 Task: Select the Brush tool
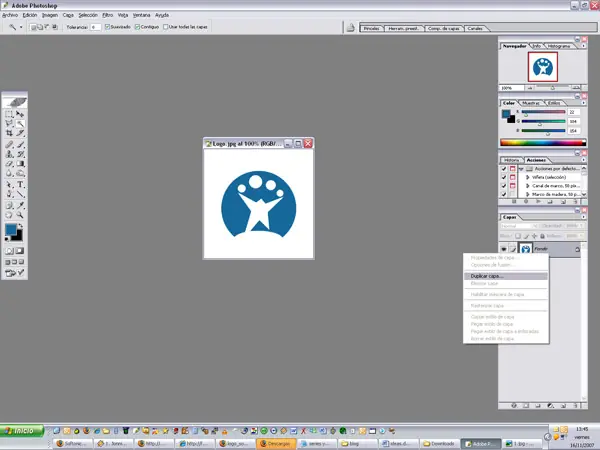[20, 145]
